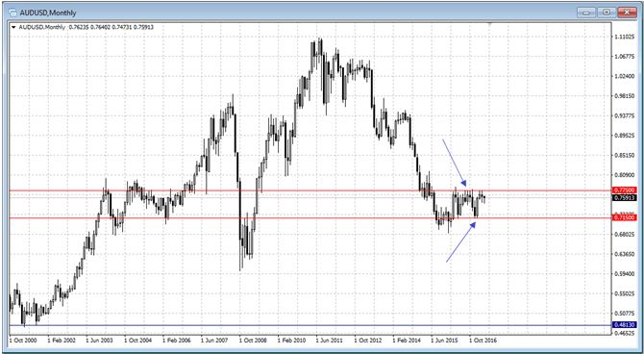Minimize the AUDUSD,Monthly chart window

(586, 13)
